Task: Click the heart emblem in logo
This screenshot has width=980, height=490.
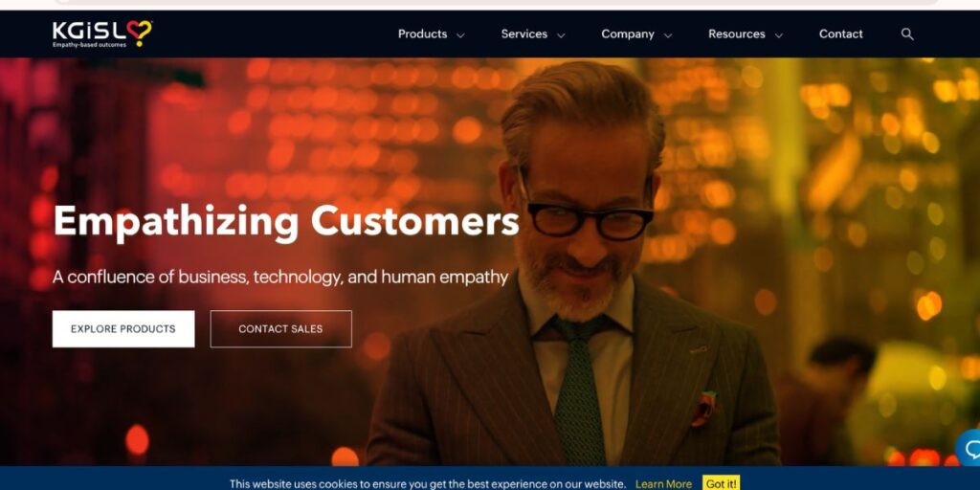Action: click(x=140, y=32)
